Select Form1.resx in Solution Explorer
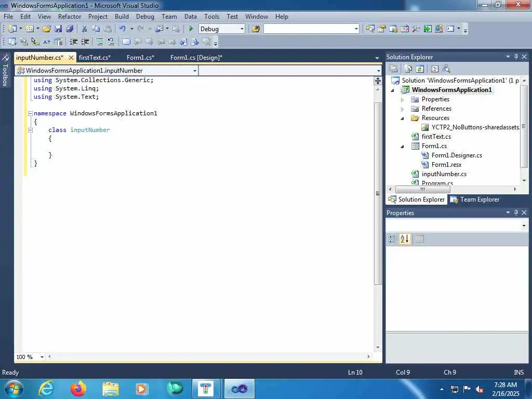Image resolution: width=532 pixels, height=399 pixels. [446, 165]
